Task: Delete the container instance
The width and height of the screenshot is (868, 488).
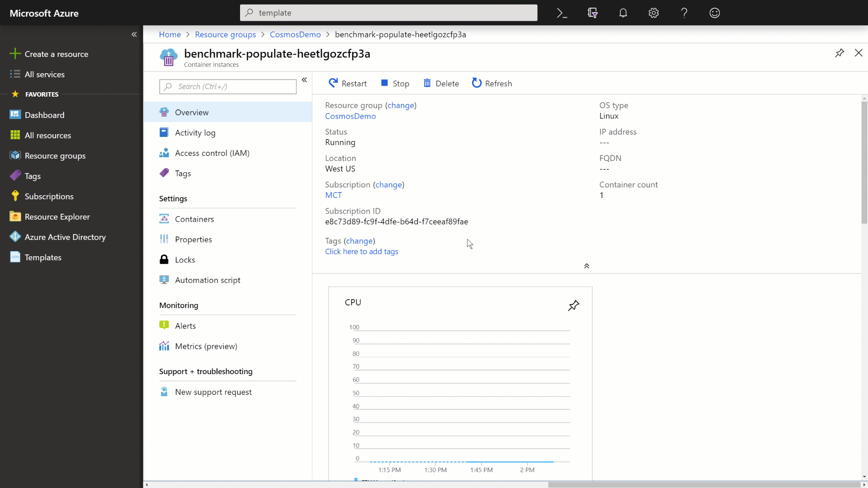Action: [x=441, y=84]
